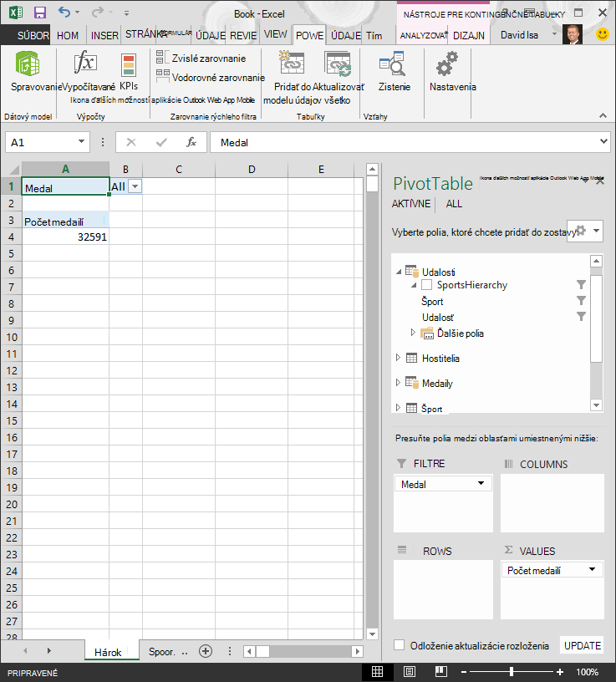Viewport: 616px width, 682px height.
Task: Click the UPDATE button
Action: (x=583, y=645)
